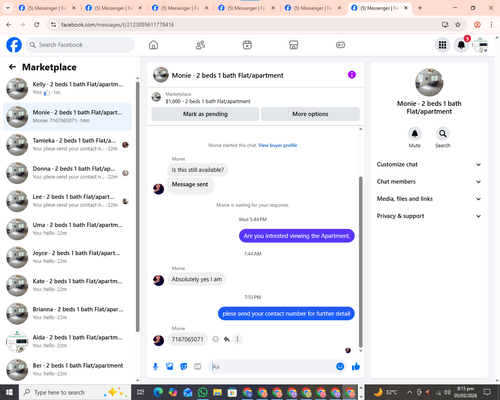Viewport: 500px width, 400px height.
Task: Open Ber's conversation in chat list
Action: [68, 370]
